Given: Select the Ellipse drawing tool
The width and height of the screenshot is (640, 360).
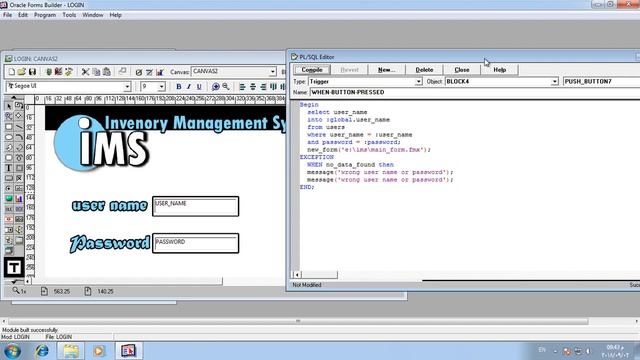Looking at the screenshot, I should coord(9,137).
